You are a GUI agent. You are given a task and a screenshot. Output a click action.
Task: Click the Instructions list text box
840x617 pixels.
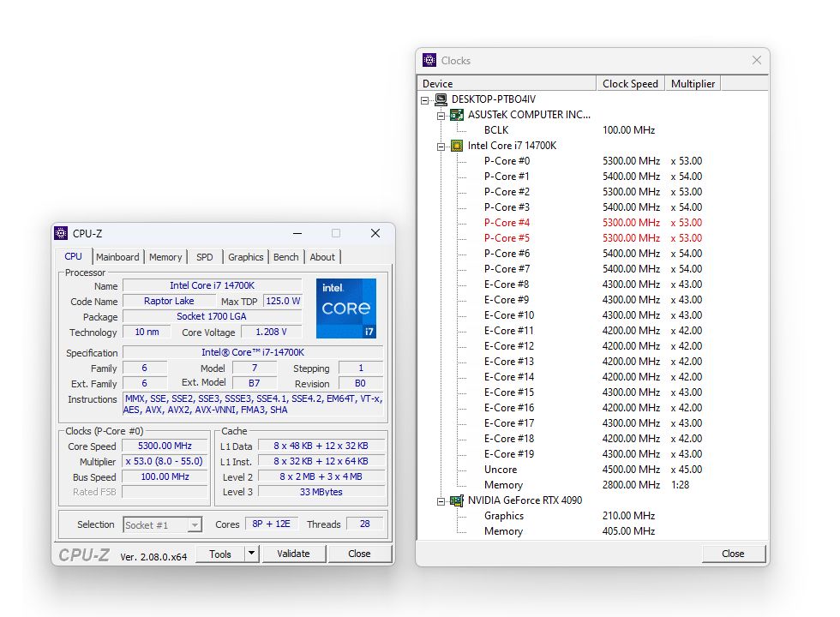click(253, 404)
